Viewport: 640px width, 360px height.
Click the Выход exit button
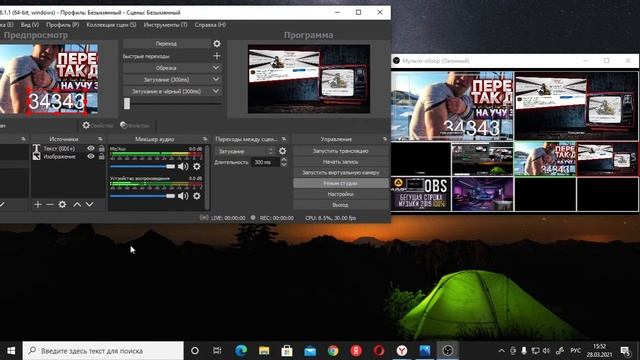click(340, 205)
